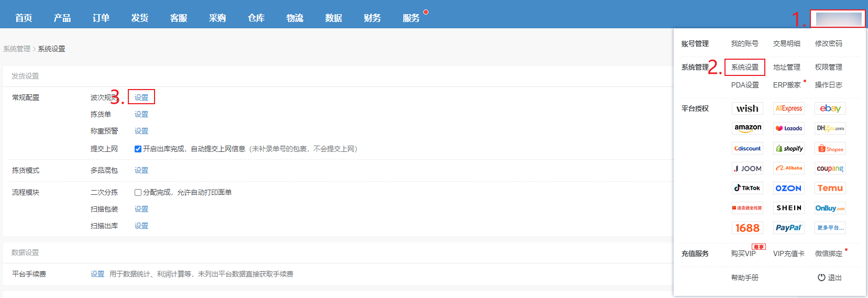This screenshot has width=868, height=298.
Task: Open the Lazada platform authorization
Action: pos(789,128)
